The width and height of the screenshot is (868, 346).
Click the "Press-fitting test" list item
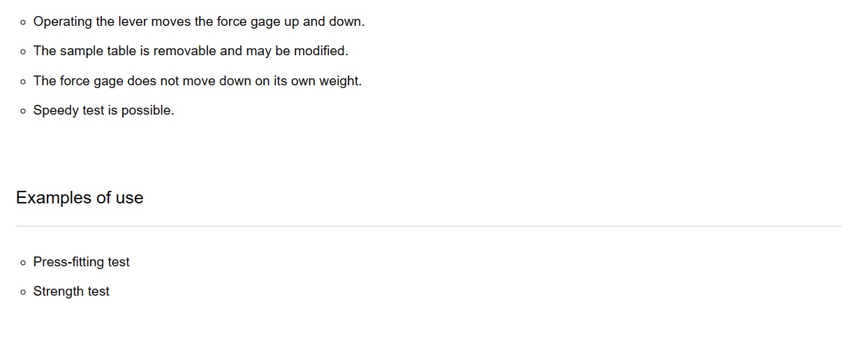coord(82,262)
